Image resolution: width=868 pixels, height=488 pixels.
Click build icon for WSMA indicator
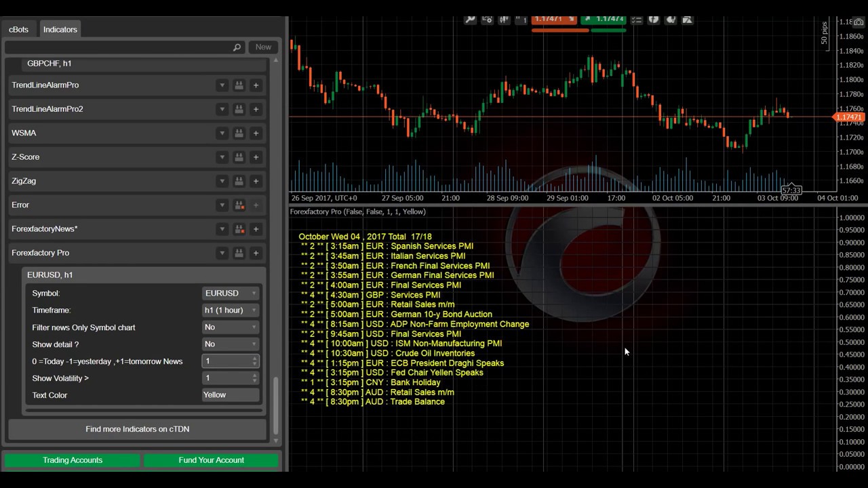[239, 133]
